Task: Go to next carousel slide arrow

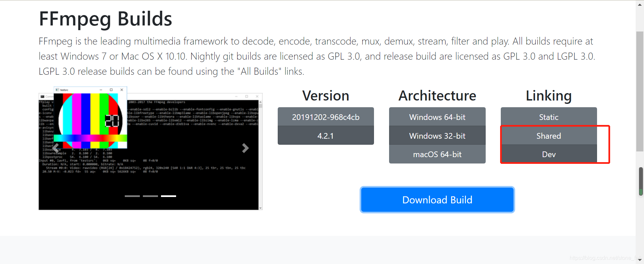Action: pyautogui.click(x=245, y=148)
